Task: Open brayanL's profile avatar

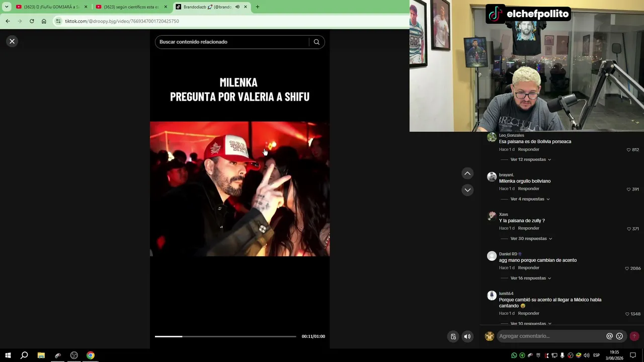Action: (x=492, y=176)
